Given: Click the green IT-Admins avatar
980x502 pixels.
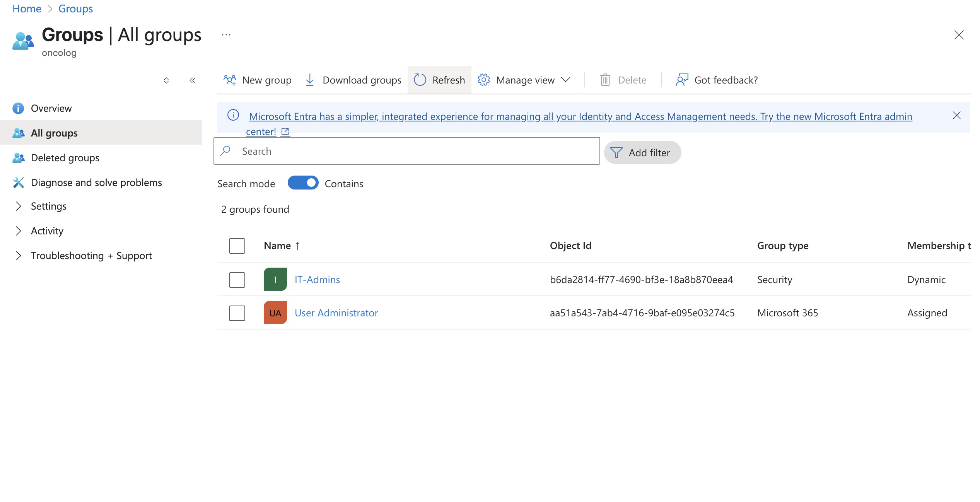Looking at the screenshot, I should (x=275, y=279).
